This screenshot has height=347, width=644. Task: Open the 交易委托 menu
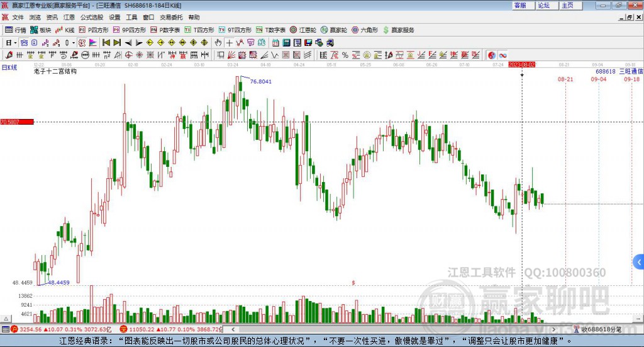pyautogui.click(x=171, y=17)
